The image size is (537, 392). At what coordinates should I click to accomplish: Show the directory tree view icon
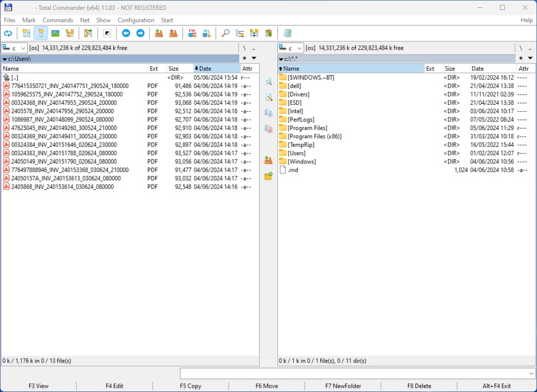tap(70, 33)
